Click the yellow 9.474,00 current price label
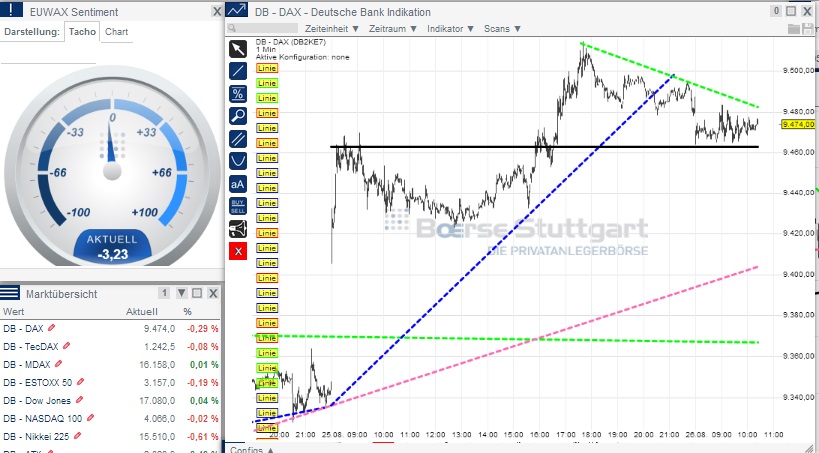 pos(798,124)
